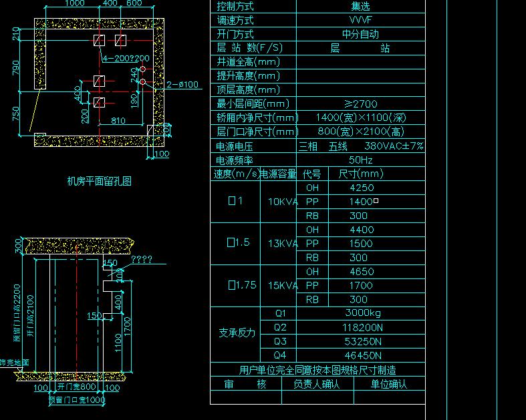Viewport: 526px width, 420px height.
Task: Select the 电源频率 label
Action: click(234, 160)
